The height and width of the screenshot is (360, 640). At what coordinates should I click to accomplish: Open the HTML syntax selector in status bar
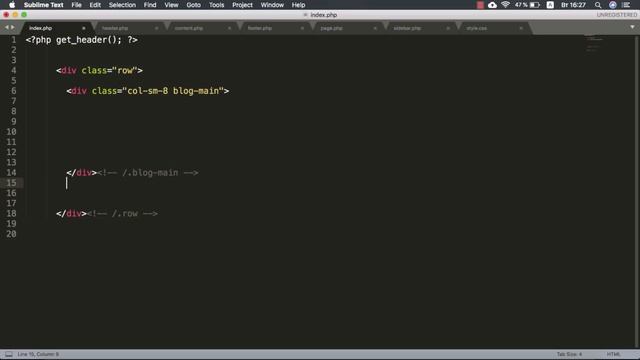(x=613, y=354)
